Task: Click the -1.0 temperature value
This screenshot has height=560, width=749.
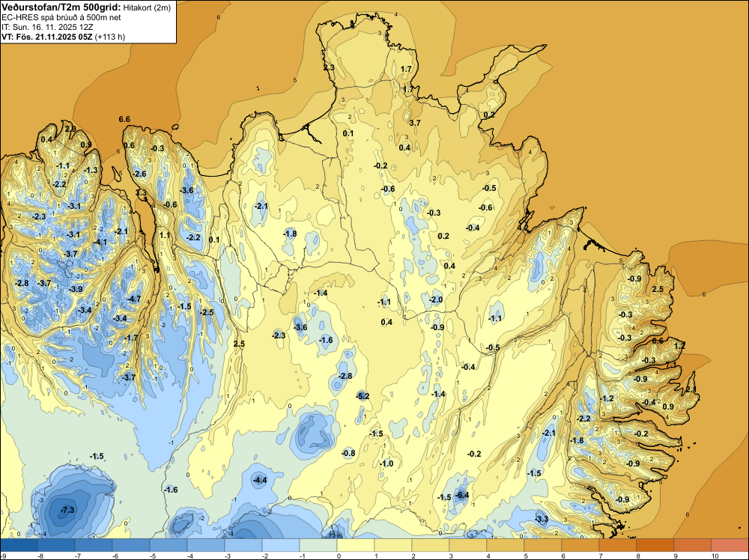Action: click(x=386, y=464)
